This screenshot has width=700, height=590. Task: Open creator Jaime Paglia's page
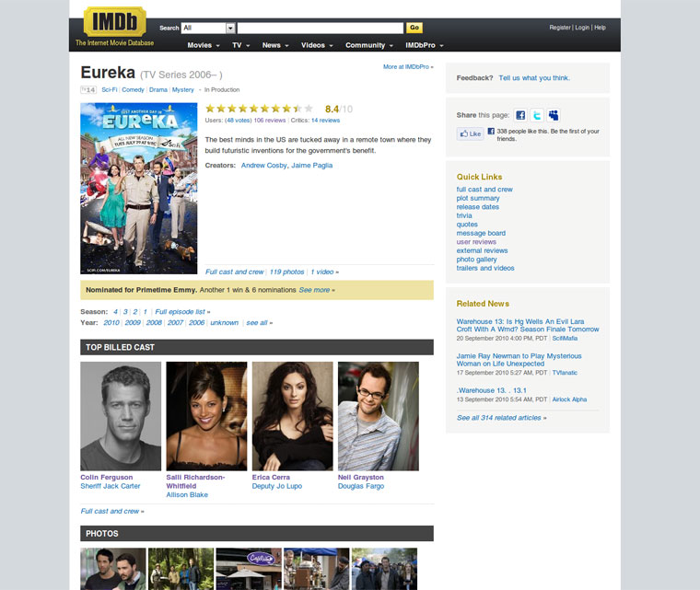pos(312,165)
